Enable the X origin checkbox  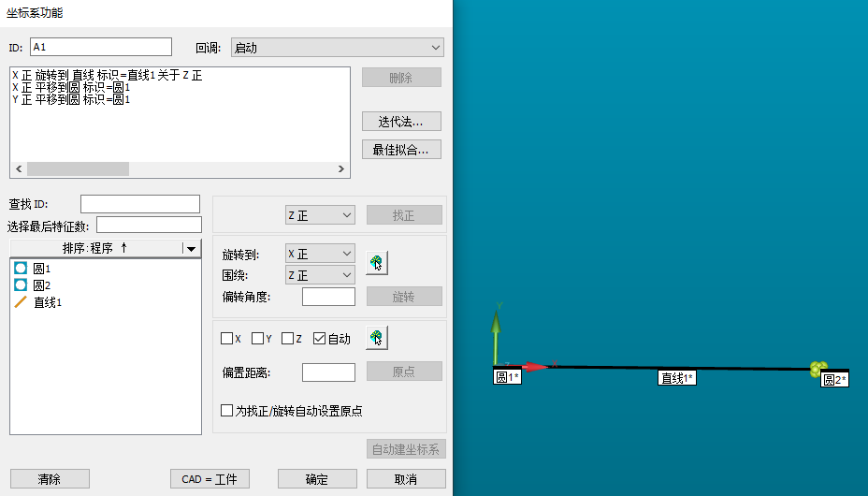coord(225,339)
